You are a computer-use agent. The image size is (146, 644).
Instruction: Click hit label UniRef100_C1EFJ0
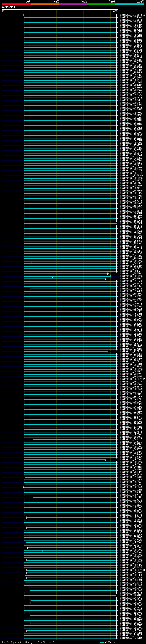(x=131, y=281)
